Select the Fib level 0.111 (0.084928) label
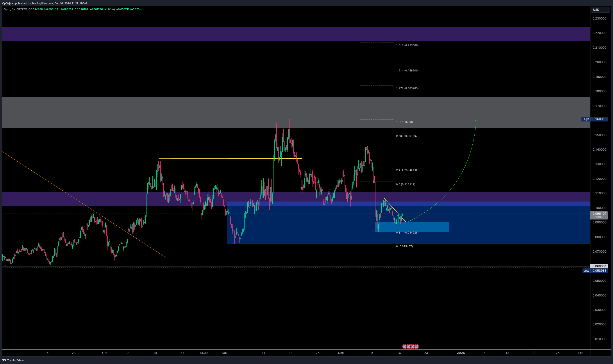 407,232
